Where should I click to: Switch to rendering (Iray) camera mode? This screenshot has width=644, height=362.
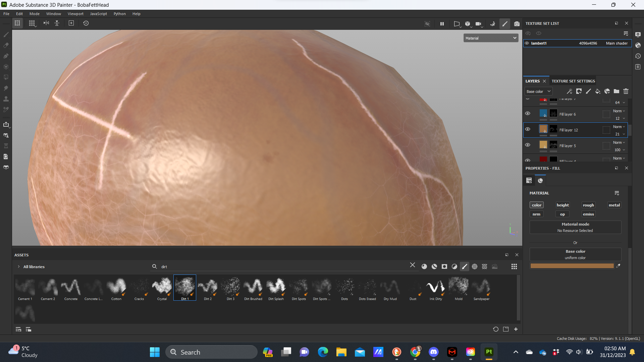[517, 24]
